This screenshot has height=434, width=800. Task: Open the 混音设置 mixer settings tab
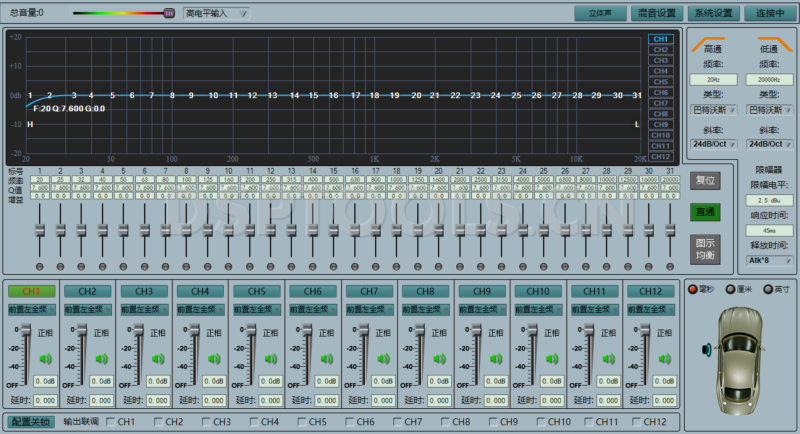[657, 14]
